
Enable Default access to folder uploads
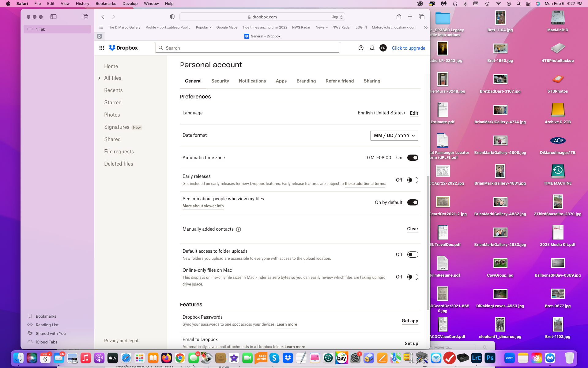[413, 255]
